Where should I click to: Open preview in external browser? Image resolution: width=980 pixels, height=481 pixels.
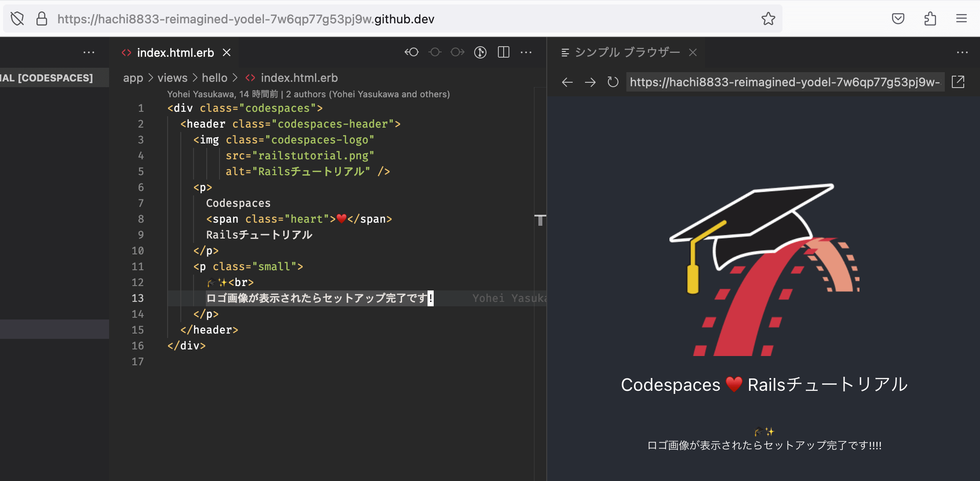tap(958, 82)
